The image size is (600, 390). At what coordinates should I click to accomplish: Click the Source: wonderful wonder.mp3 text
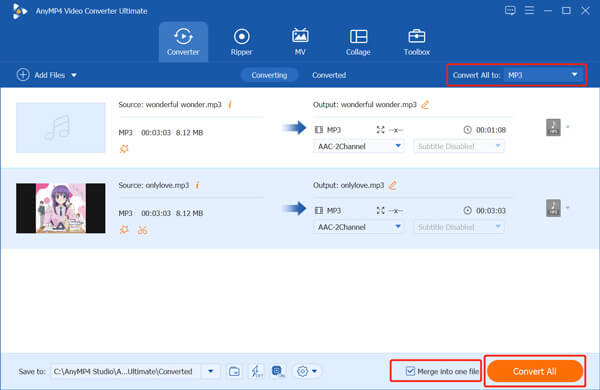coord(170,104)
